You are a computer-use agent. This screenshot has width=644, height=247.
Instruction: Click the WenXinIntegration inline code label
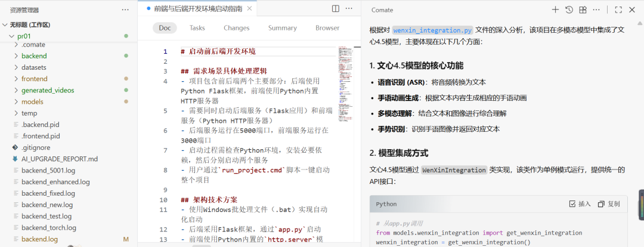point(454,169)
